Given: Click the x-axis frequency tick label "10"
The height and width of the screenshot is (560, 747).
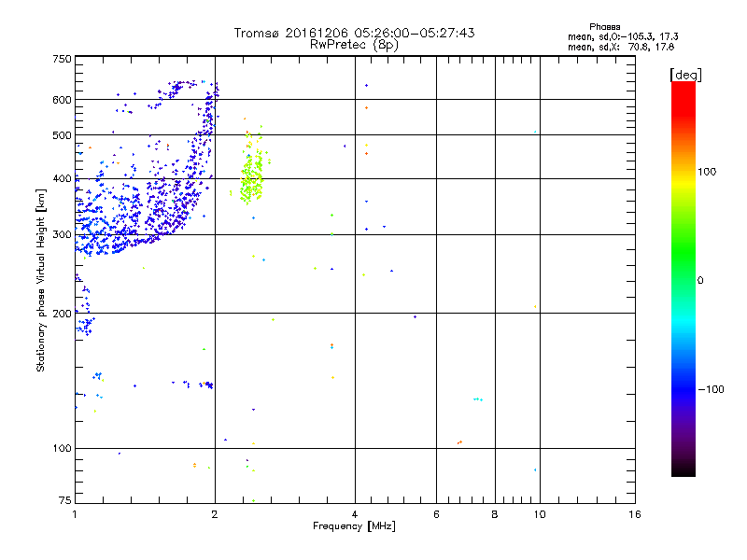Looking at the screenshot, I should click(x=540, y=514).
